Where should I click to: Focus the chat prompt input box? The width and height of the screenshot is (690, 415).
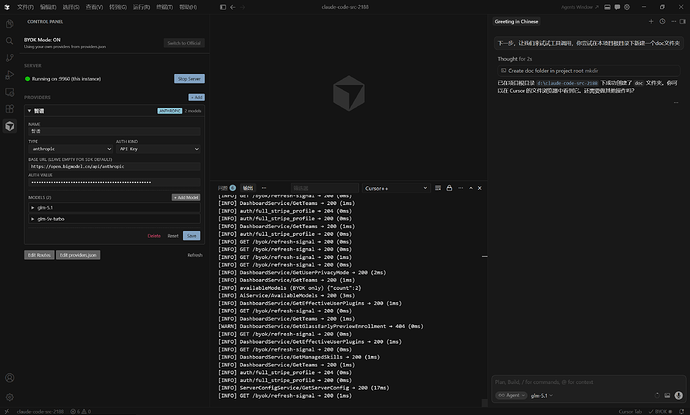pyautogui.click(x=588, y=382)
